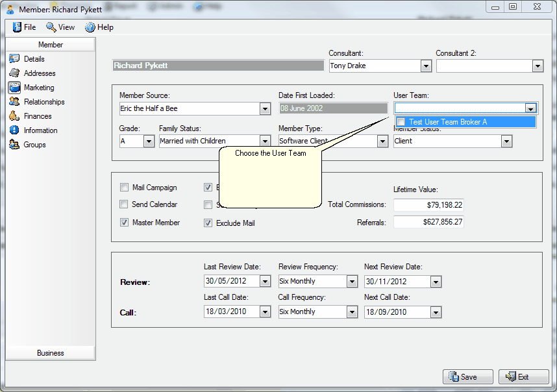Open the Details section icon

(x=14, y=58)
